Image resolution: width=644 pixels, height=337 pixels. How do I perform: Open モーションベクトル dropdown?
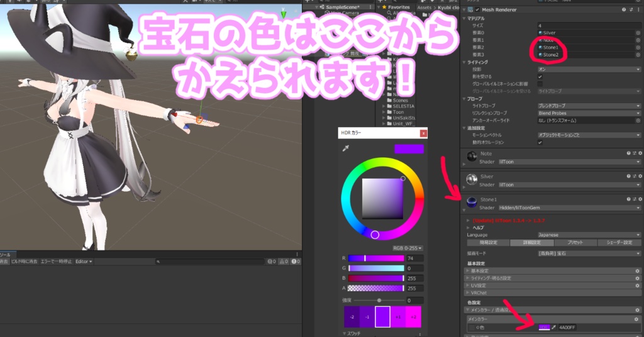[589, 135]
